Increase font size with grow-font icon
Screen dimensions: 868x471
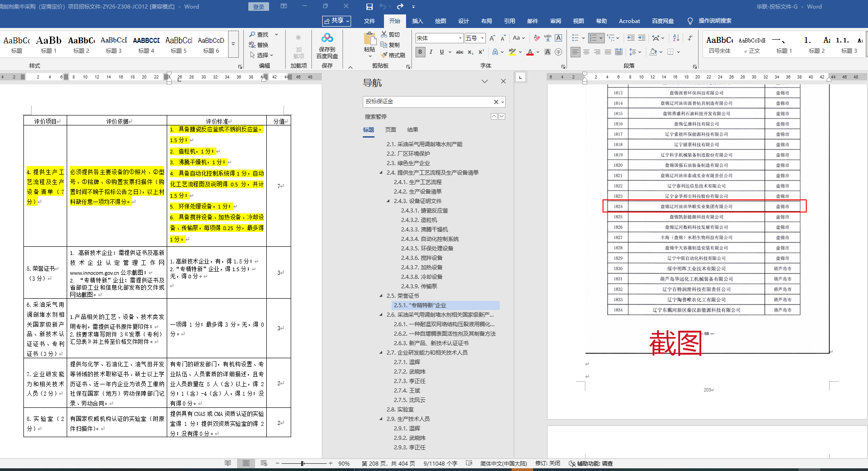coord(492,38)
